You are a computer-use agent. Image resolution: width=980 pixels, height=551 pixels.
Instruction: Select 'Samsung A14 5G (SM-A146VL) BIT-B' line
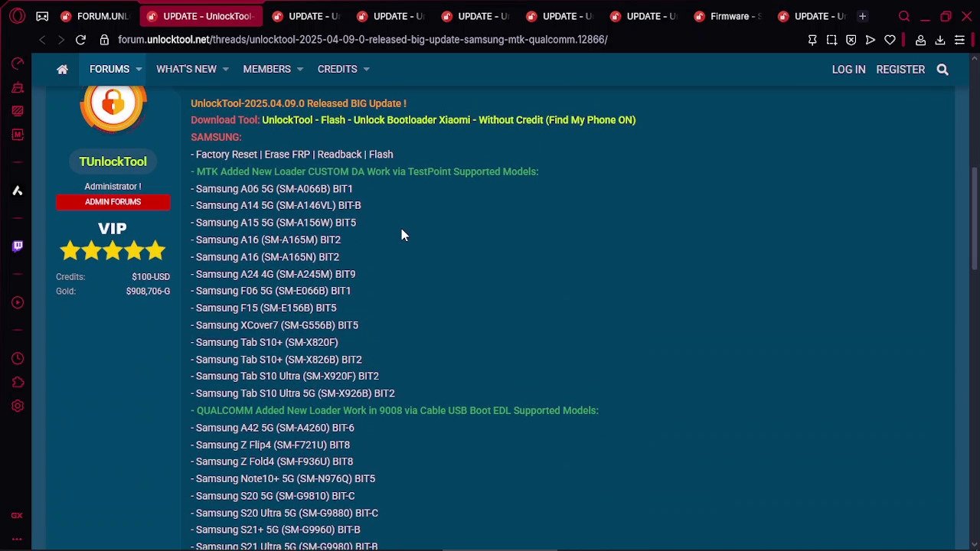coord(276,205)
